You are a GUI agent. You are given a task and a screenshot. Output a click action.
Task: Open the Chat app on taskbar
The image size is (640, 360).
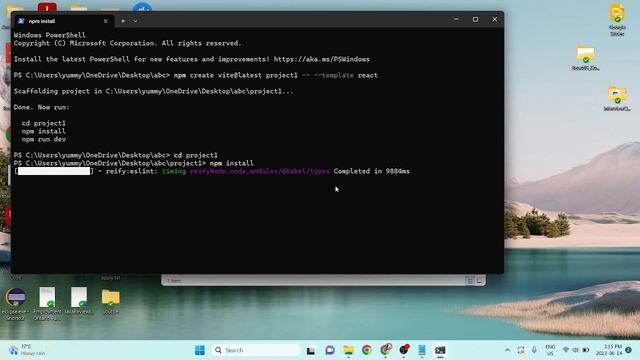[330, 350]
